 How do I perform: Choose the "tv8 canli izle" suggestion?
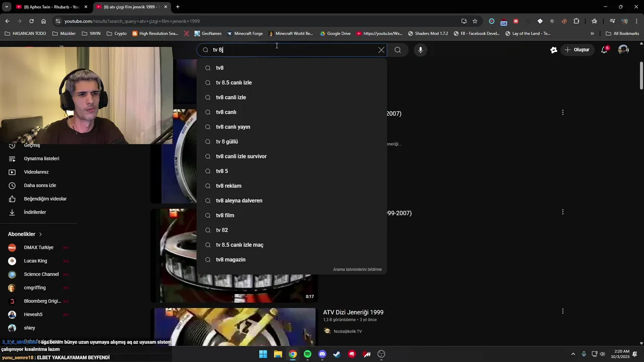pyautogui.click(x=292, y=98)
